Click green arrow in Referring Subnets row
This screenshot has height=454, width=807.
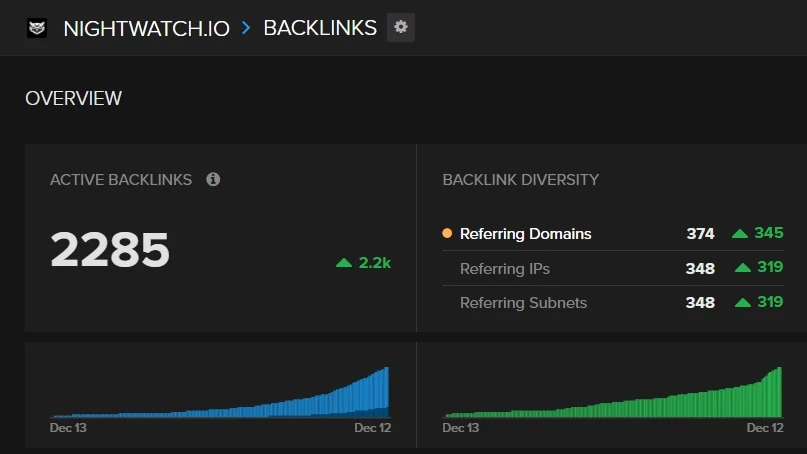tap(742, 303)
